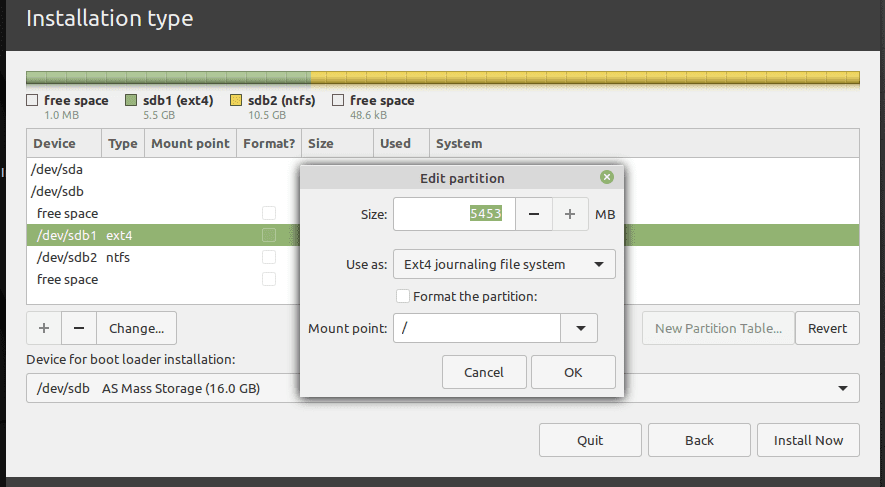885x487 pixels.
Task: Decrease partition size with minus button
Action: (x=534, y=214)
